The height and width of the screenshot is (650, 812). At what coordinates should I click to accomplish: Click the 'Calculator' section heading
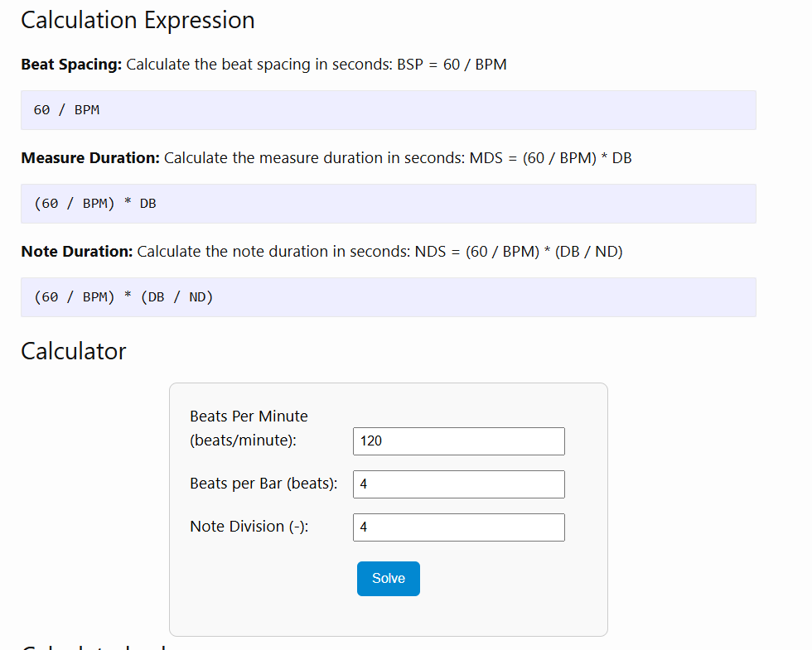point(74,351)
